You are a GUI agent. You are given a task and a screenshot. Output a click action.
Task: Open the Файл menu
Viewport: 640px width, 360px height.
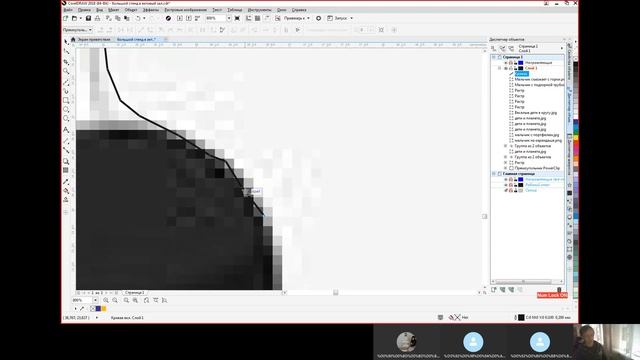click(68, 10)
